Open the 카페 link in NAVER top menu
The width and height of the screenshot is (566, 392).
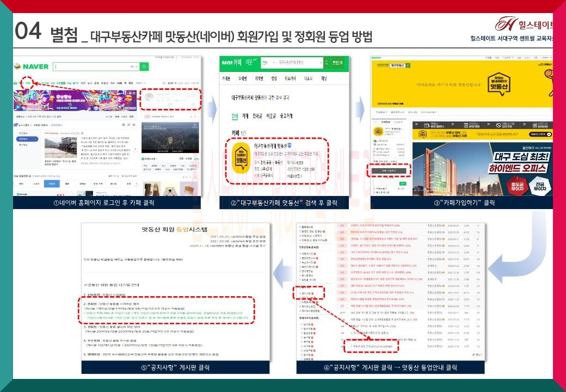pyautogui.click(x=28, y=83)
